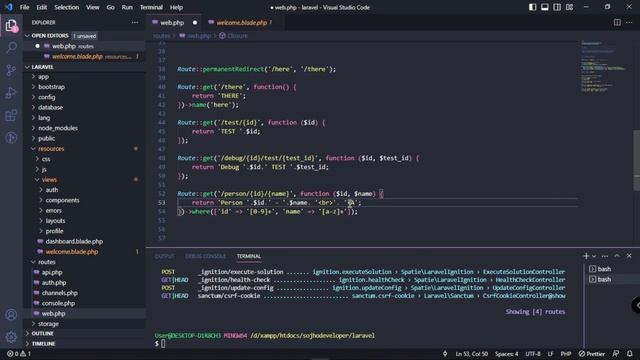Open the Help menu
The width and height of the screenshot is (640, 360).
point(176,7)
